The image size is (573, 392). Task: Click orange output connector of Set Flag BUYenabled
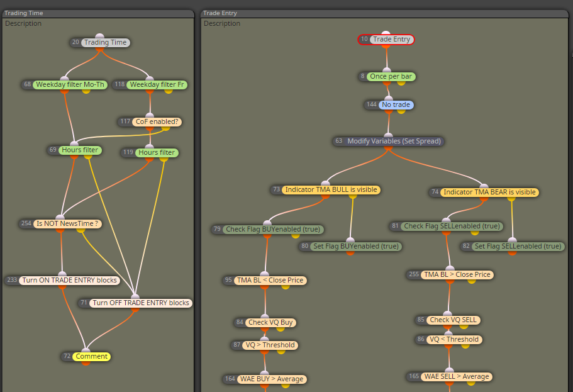[350, 253]
